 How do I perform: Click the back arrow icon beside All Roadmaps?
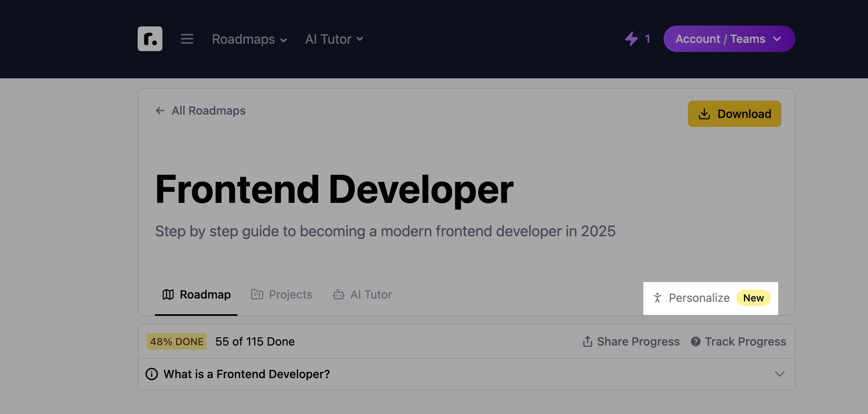(x=160, y=111)
